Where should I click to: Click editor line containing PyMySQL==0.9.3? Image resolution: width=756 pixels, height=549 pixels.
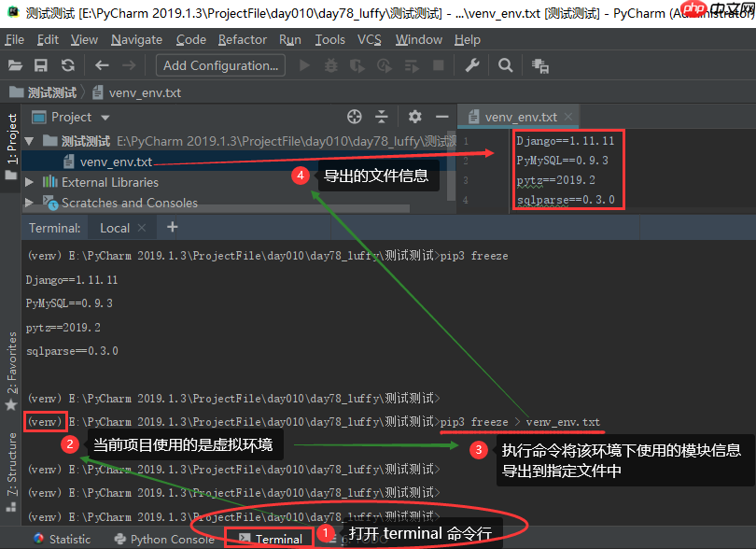(562, 161)
